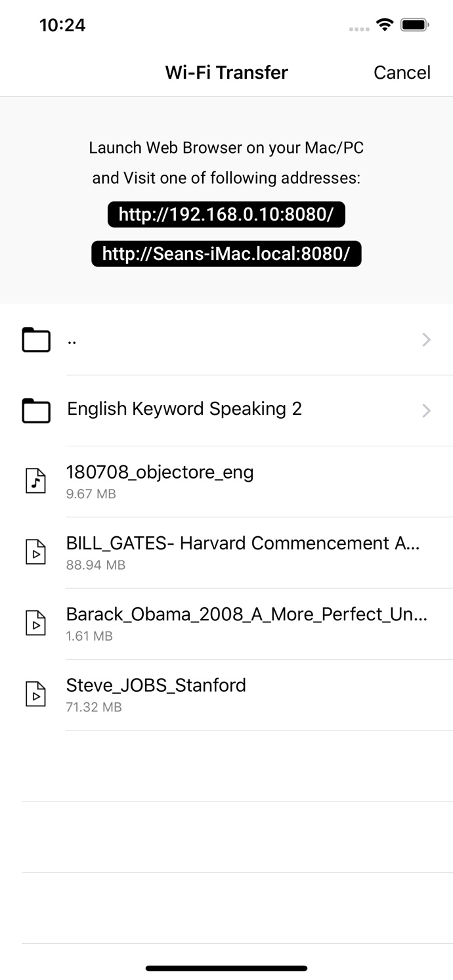This screenshot has height=980, width=453.
Task: Open the English Keyword Speaking 2 folder
Action: (184, 409)
